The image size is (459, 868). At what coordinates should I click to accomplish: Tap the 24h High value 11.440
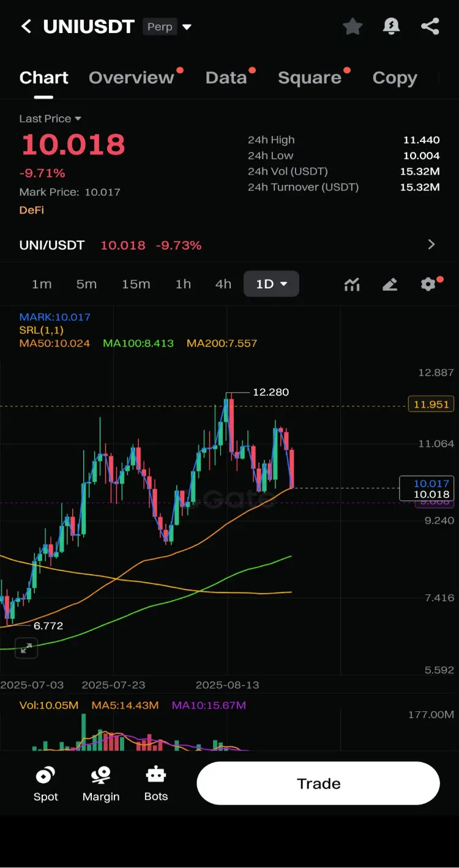[x=421, y=140]
